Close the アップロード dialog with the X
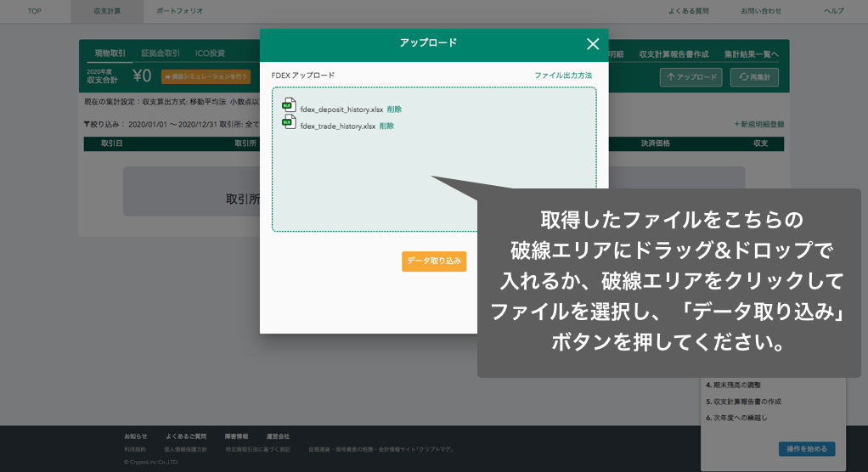 [593, 44]
